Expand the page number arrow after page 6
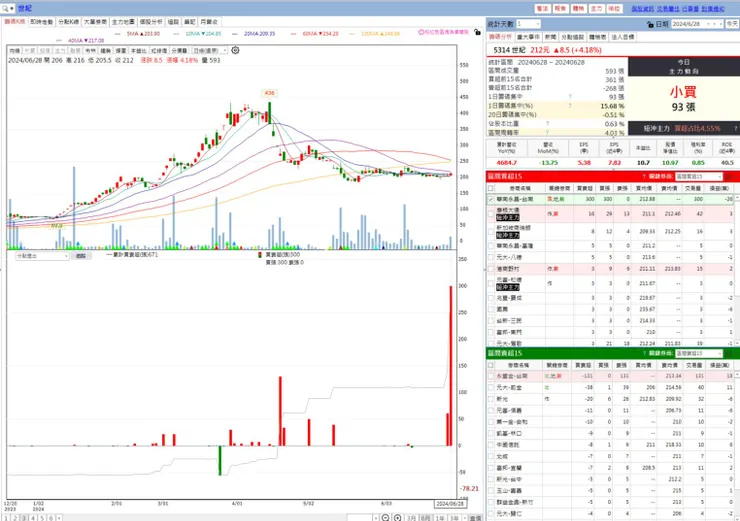 coord(59,518)
